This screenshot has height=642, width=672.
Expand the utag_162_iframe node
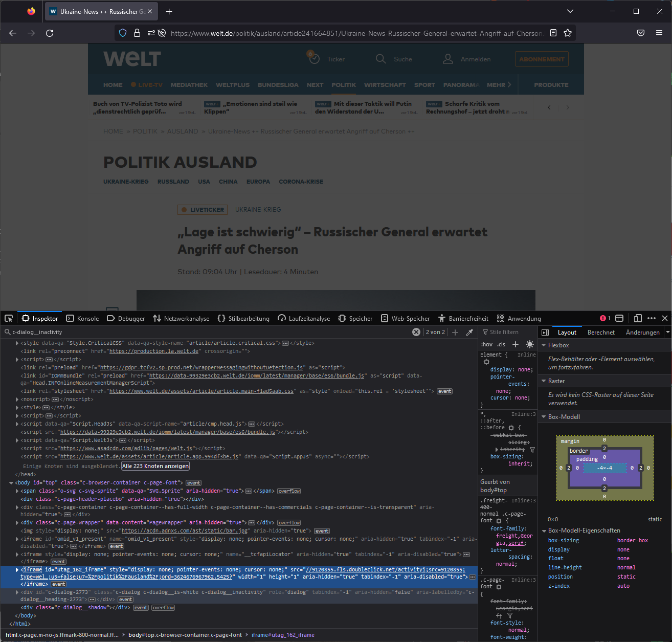(x=17, y=569)
